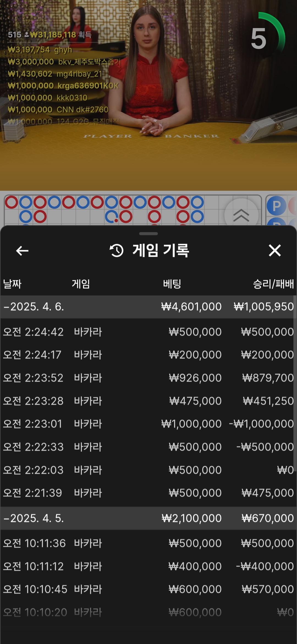Tap the BANKER label on the table

192,136
